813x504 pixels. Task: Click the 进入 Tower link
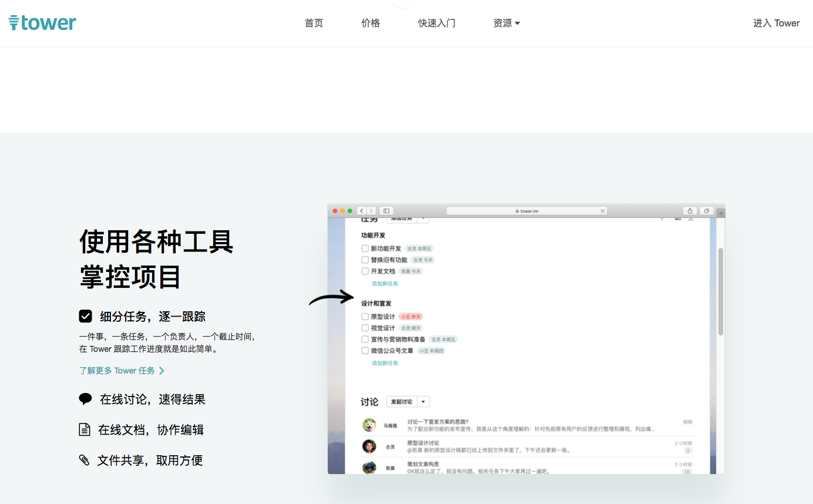click(777, 23)
